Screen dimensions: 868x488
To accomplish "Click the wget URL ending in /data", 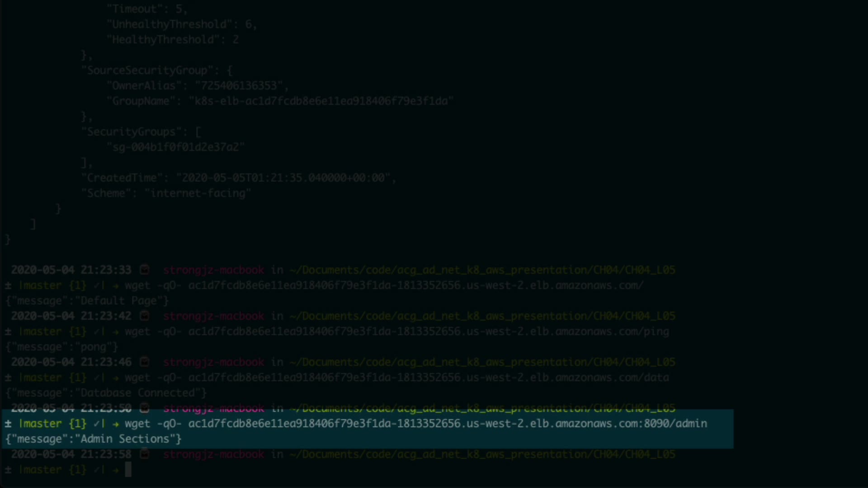I will [x=429, y=377].
